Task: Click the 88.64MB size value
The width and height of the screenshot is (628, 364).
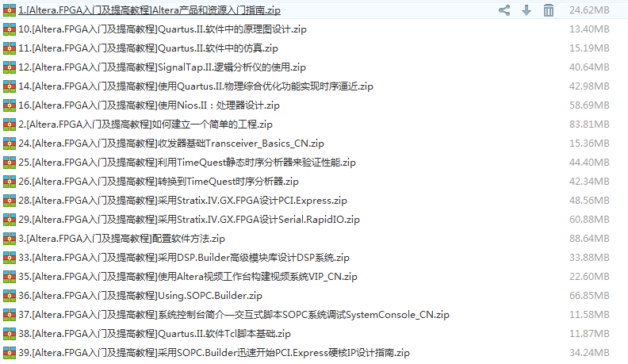Action: (x=589, y=238)
